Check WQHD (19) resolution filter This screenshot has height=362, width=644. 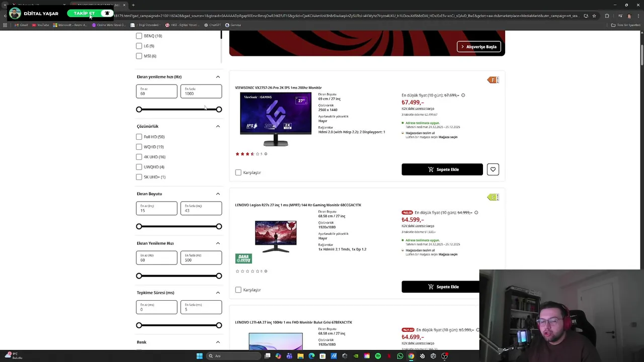(139, 147)
